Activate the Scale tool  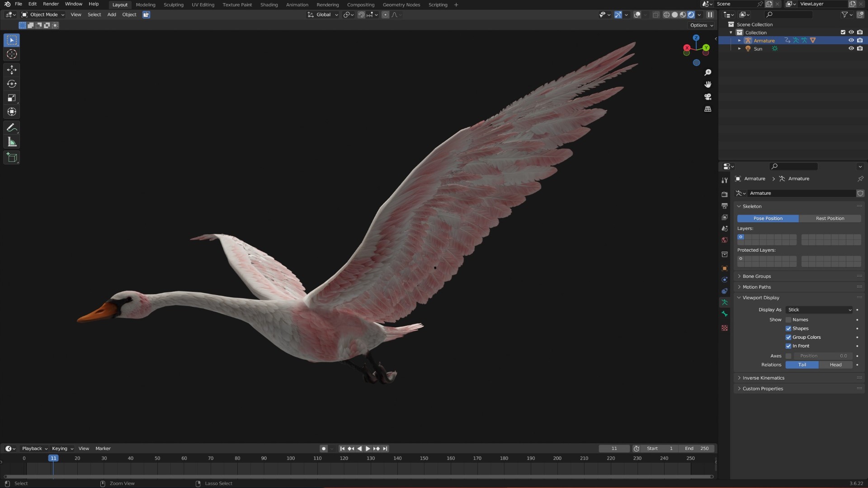click(x=12, y=98)
